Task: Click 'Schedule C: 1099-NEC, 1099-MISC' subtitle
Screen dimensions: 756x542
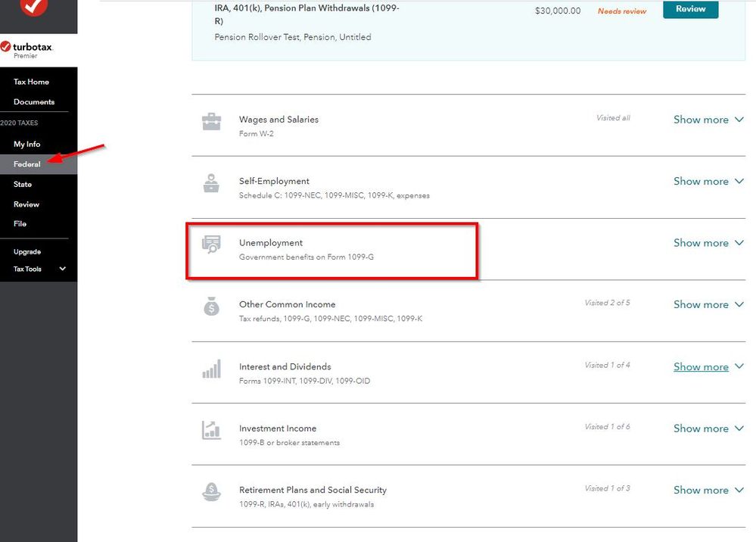Action: (x=334, y=195)
